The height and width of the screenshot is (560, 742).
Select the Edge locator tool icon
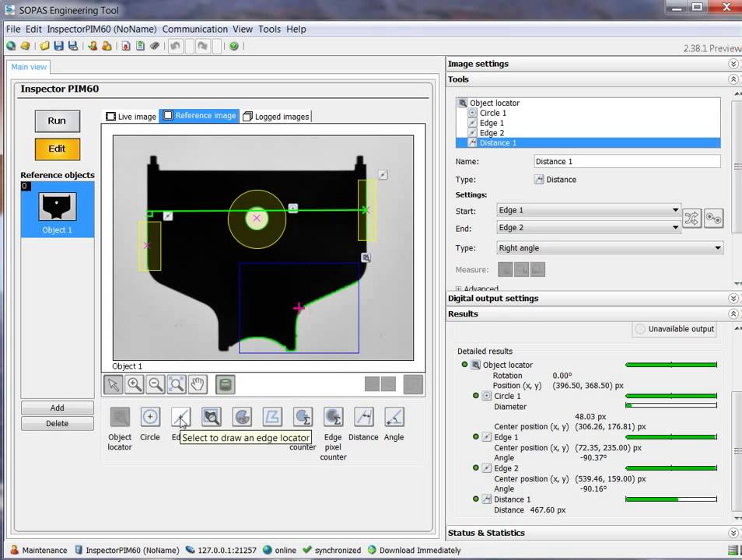(x=180, y=417)
